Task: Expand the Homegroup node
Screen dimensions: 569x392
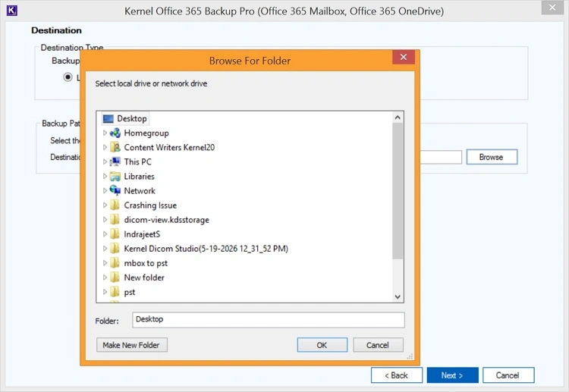Action: pyautogui.click(x=105, y=133)
